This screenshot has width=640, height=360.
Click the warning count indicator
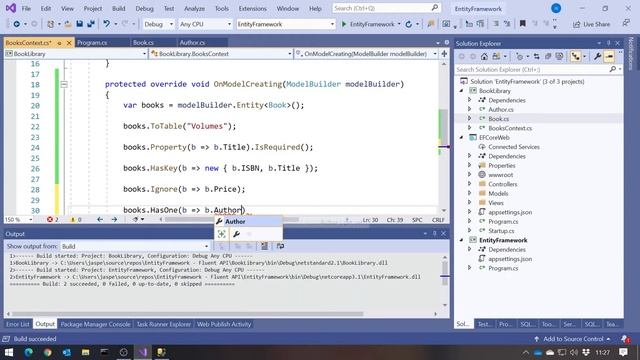click(76, 220)
